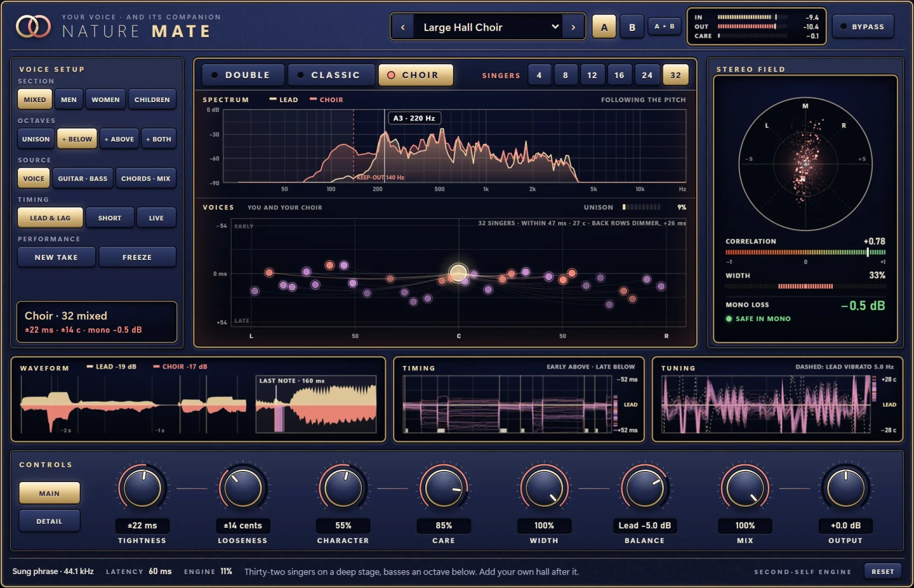Viewport: 914px width, 588px height.
Task: Click the Last Note 160 ms waveform thumbnail
Action: click(316, 405)
